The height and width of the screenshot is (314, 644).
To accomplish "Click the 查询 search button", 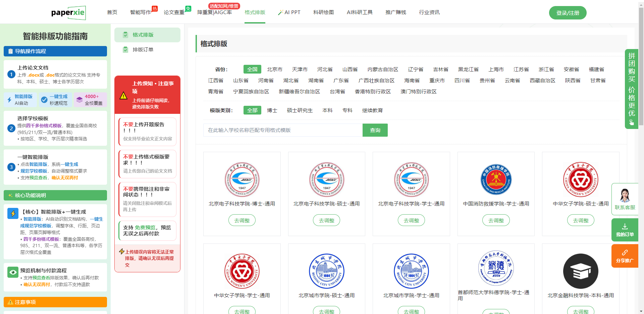I will pyautogui.click(x=375, y=130).
